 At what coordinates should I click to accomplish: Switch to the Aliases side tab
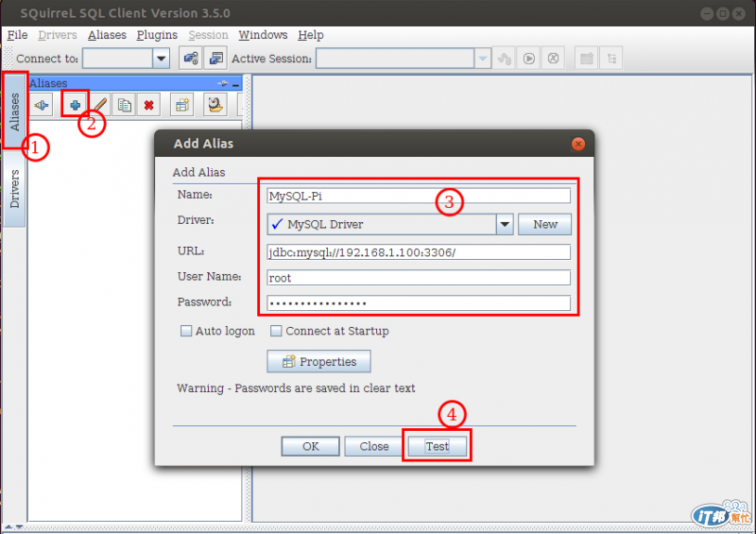(14, 111)
